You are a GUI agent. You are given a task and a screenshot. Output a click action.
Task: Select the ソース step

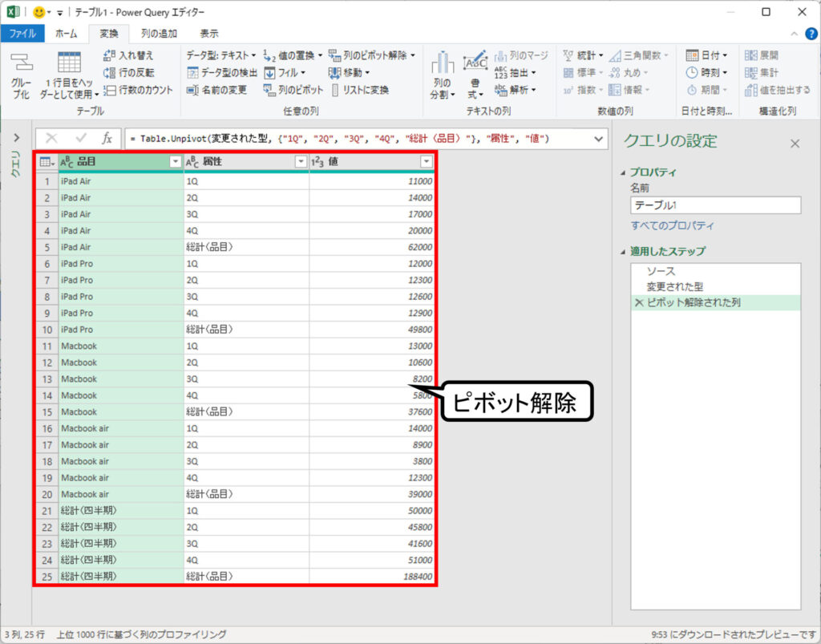click(715, 271)
